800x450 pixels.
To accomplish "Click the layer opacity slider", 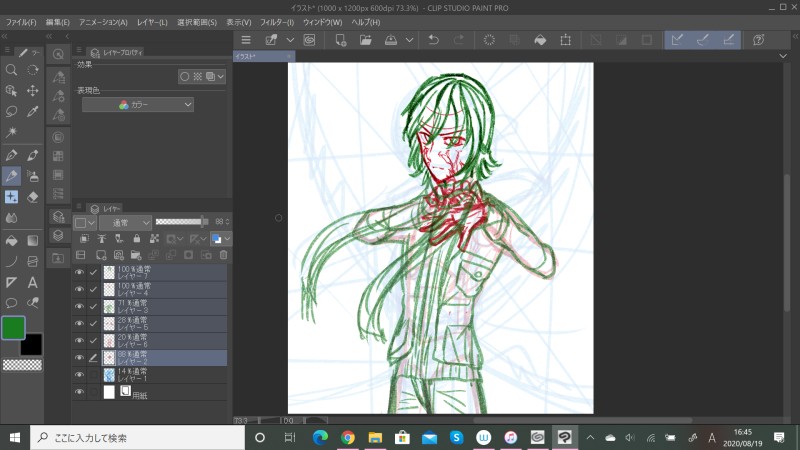I will pyautogui.click(x=182, y=222).
